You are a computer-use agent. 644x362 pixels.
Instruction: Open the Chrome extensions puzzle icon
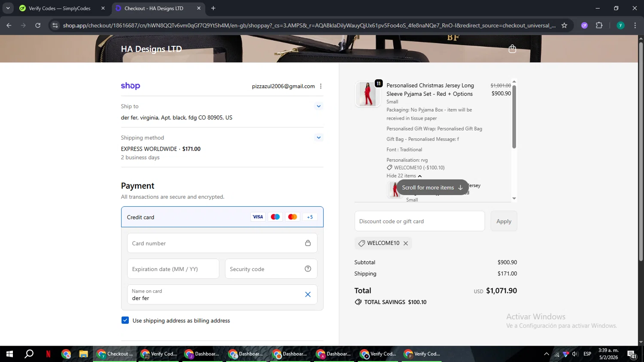coord(599,25)
